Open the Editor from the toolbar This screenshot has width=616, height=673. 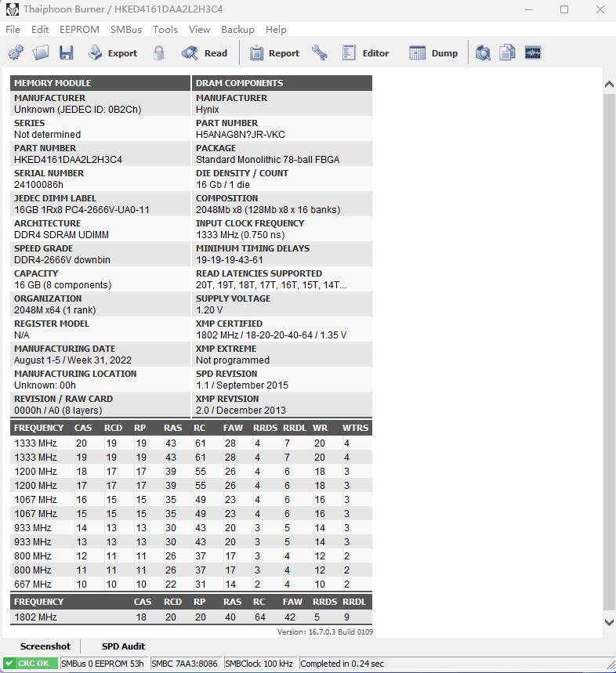point(366,52)
